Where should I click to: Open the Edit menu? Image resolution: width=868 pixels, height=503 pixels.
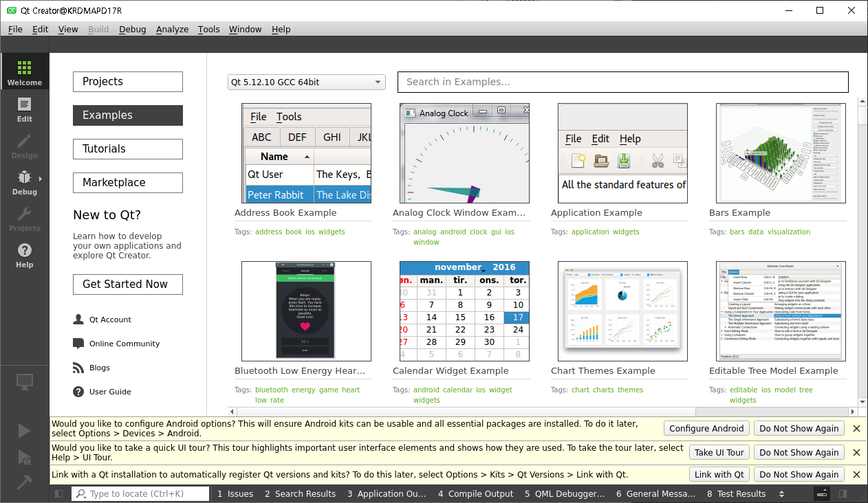click(x=41, y=29)
